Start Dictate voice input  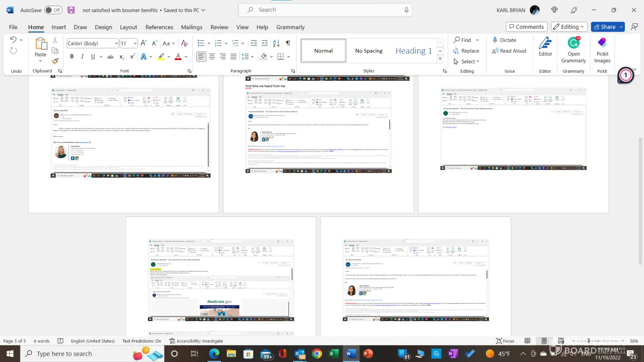(x=504, y=40)
